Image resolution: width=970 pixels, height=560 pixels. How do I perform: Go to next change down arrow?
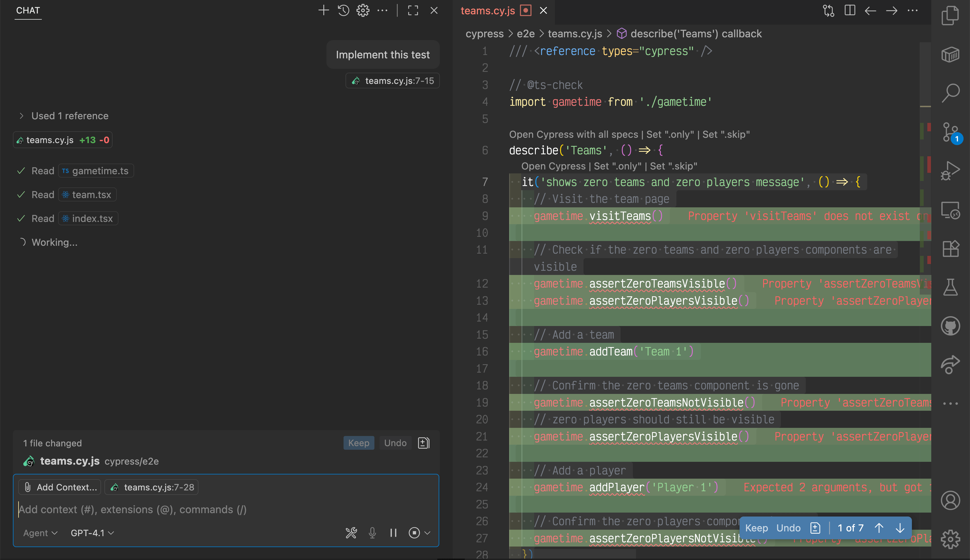pyautogui.click(x=900, y=528)
